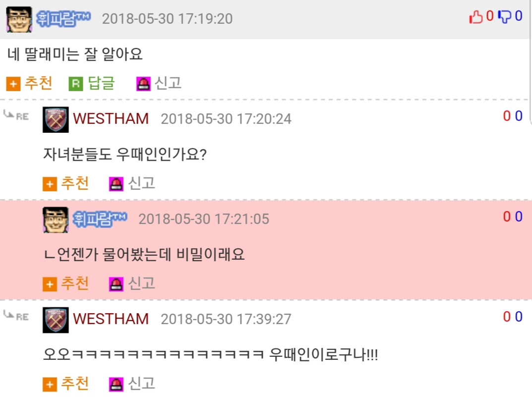Open WESTHAM username on 17:39:27 reply
The width and height of the screenshot is (532, 399).
(111, 319)
